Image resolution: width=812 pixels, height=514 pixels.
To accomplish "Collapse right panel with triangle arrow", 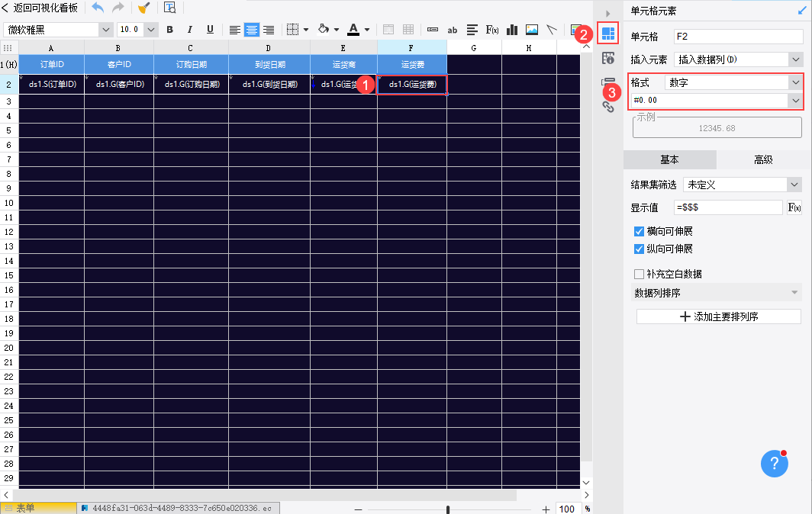I will tap(608, 14).
